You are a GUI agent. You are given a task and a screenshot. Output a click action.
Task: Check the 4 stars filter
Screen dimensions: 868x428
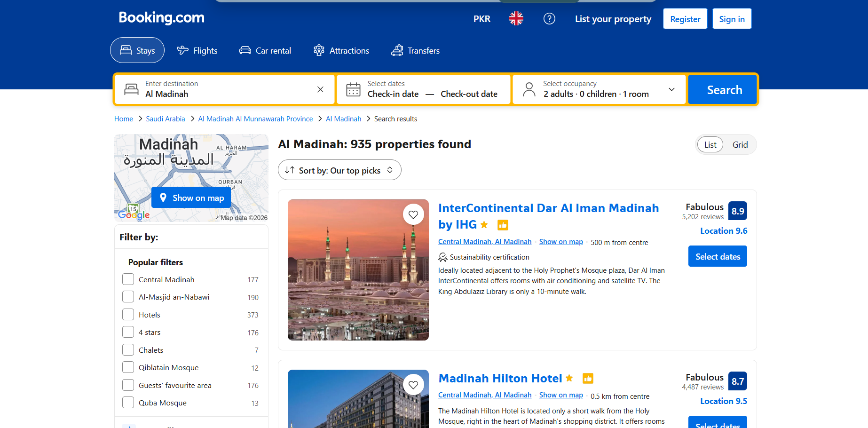click(x=128, y=332)
